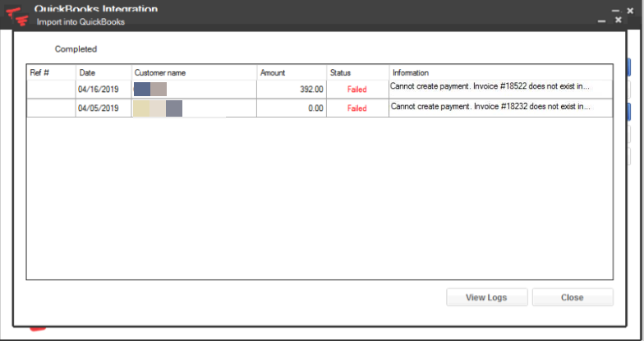Click the Completed status label
Screen dimensions: 644x341
tap(76, 49)
